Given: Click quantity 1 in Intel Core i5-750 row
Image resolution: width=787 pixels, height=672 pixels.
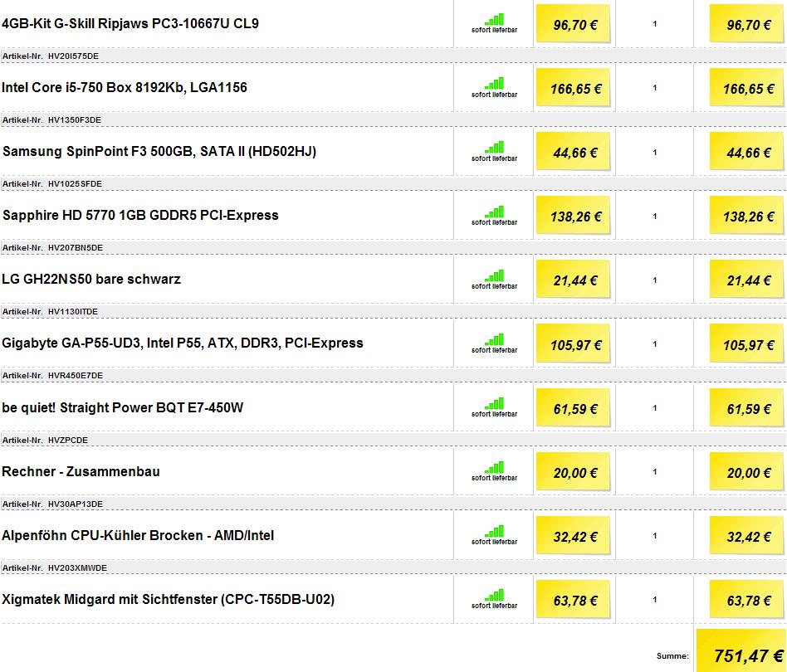Looking at the screenshot, I should pos(655,88).
